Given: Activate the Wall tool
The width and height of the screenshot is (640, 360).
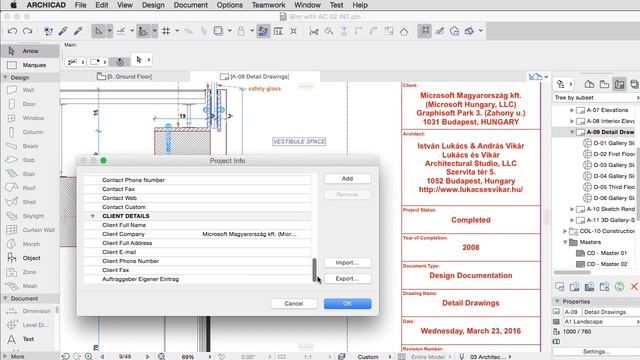Looking at the screenshot, I should pos(30,90).
